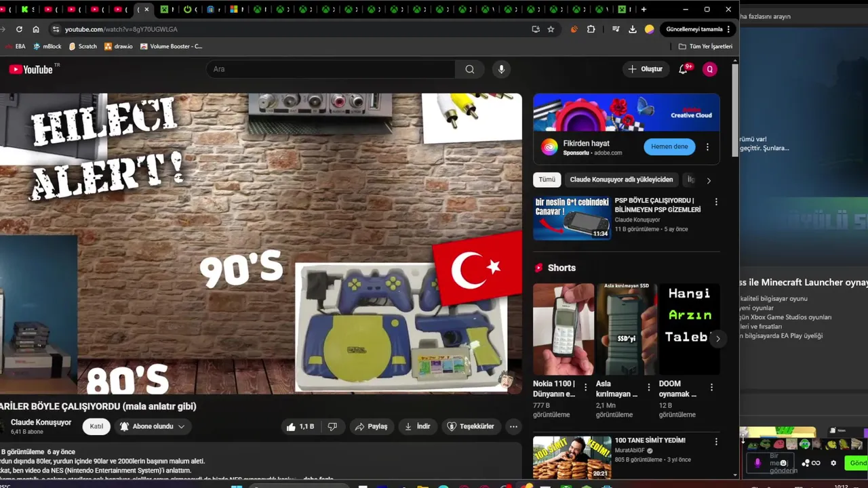Screen dimensions: 868x488
Task: Open the emoji picker in chat box
Action: (x=783, y=463)
